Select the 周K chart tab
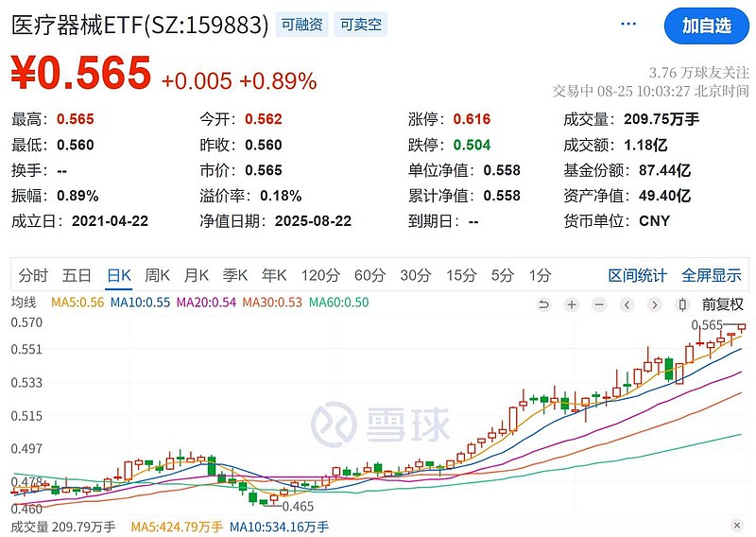This screenshot has width=756, height=537. coord(157,275)
